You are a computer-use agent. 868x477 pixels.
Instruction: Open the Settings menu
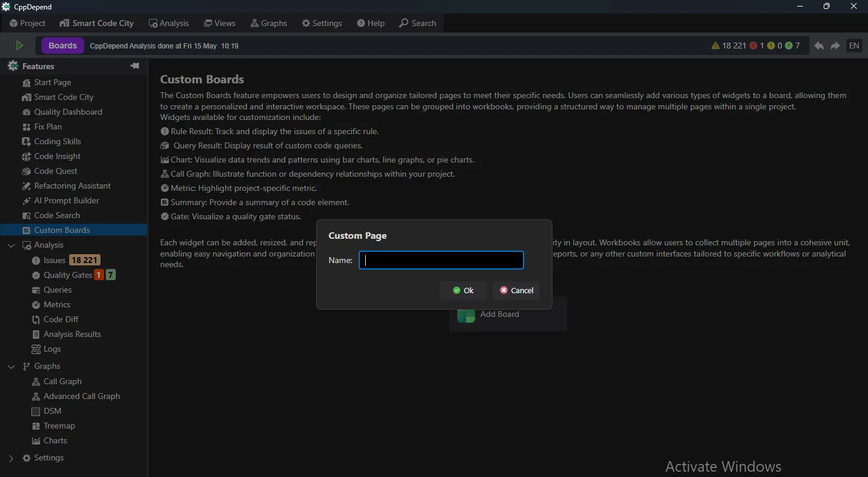click(322, 23)
